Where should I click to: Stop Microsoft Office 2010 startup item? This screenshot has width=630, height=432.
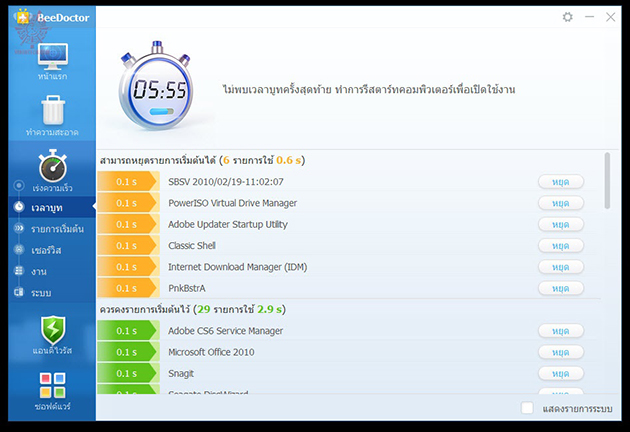click(561, 352)
